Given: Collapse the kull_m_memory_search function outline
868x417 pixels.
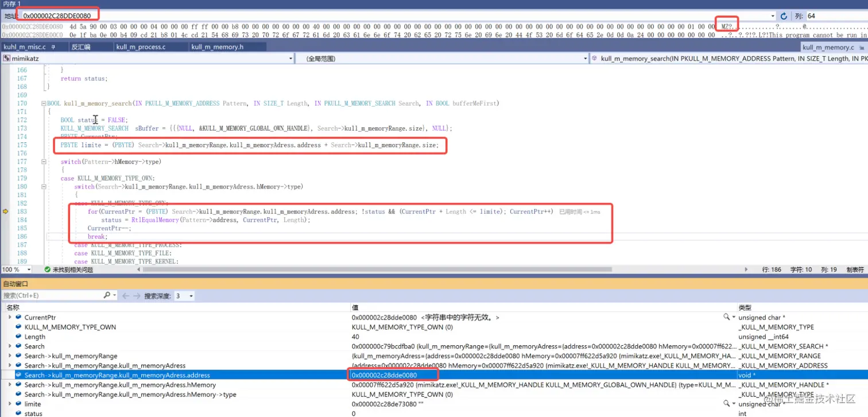Looking at the screenshot, I should pyautogui.click(x=44, y=104).
